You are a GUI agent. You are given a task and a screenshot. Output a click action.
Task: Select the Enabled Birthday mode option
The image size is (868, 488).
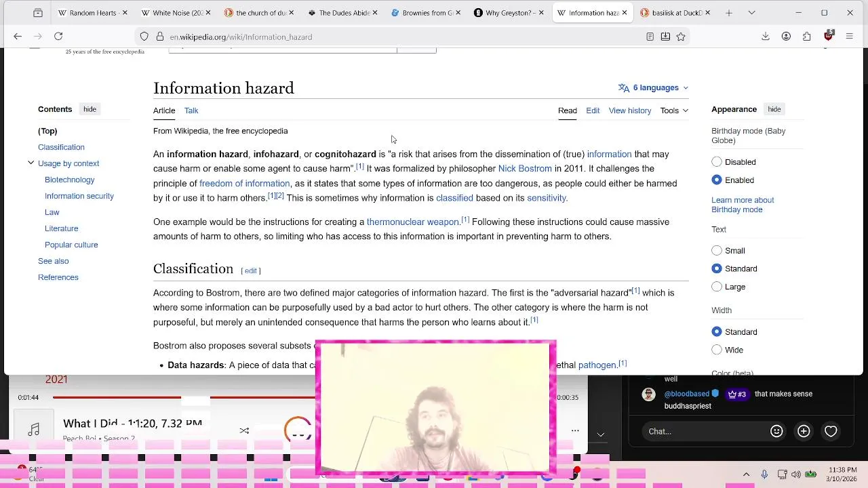pyautogui.click(x=717, y=180)
